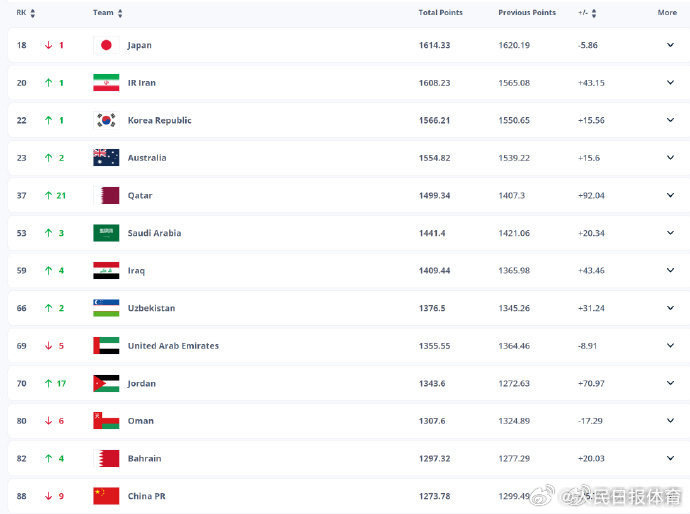
Task: Click the Japan flag icon
Action: pos(106,45)
